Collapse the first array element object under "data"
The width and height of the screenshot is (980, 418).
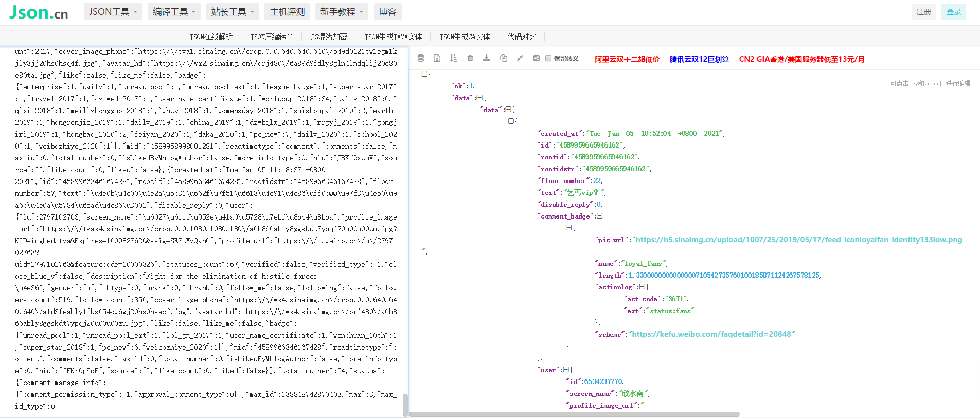pos(511,121)
